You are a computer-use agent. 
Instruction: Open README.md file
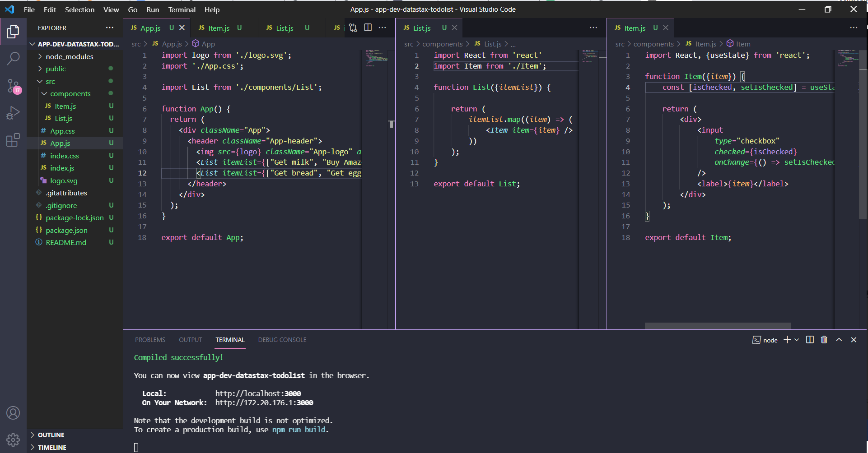75,242
